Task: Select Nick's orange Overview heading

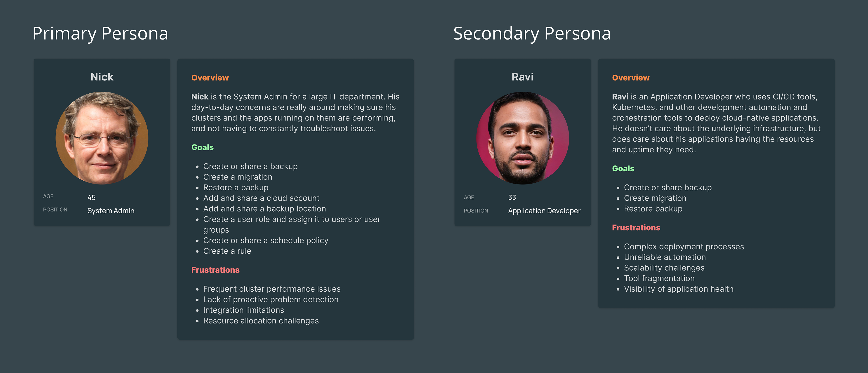Action: pos(210,78)
